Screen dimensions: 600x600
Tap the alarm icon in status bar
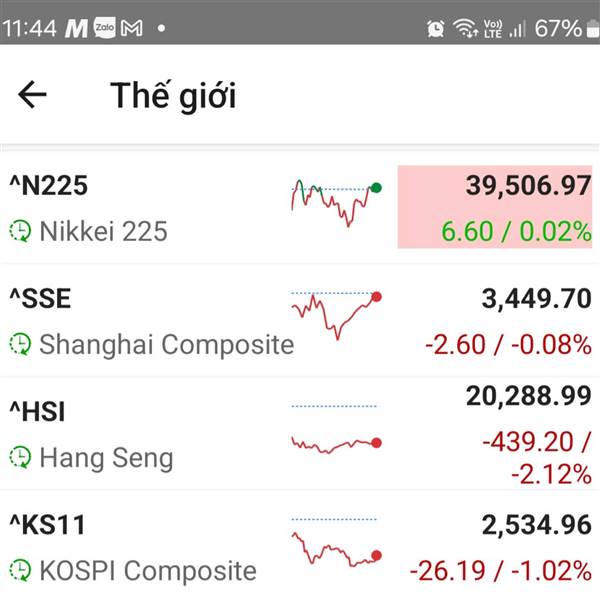click(x=436, y=28)
